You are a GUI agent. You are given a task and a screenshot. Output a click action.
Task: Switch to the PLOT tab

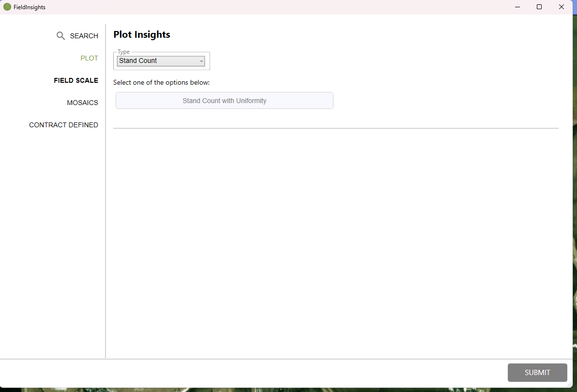89,58
